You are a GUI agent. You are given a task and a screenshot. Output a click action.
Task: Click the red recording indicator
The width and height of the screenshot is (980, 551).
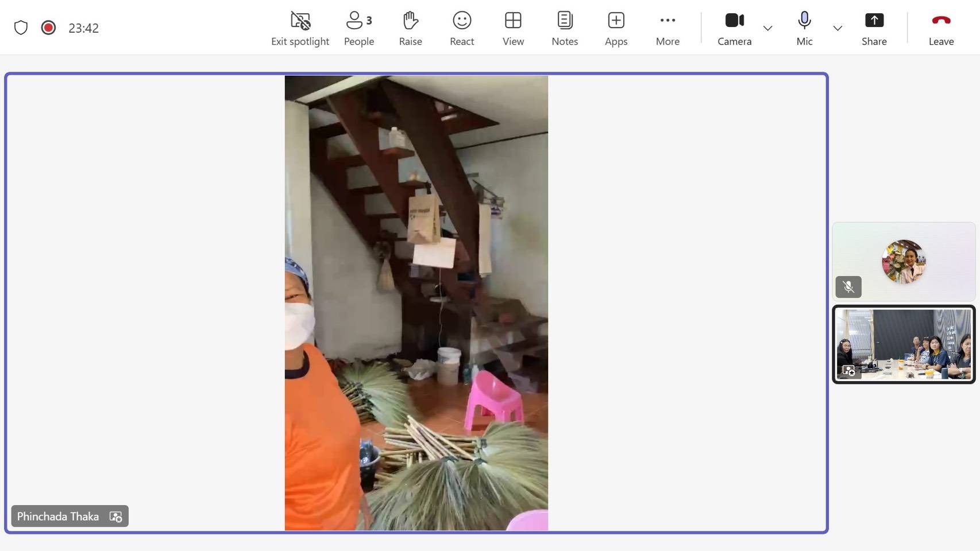[48, 28]
